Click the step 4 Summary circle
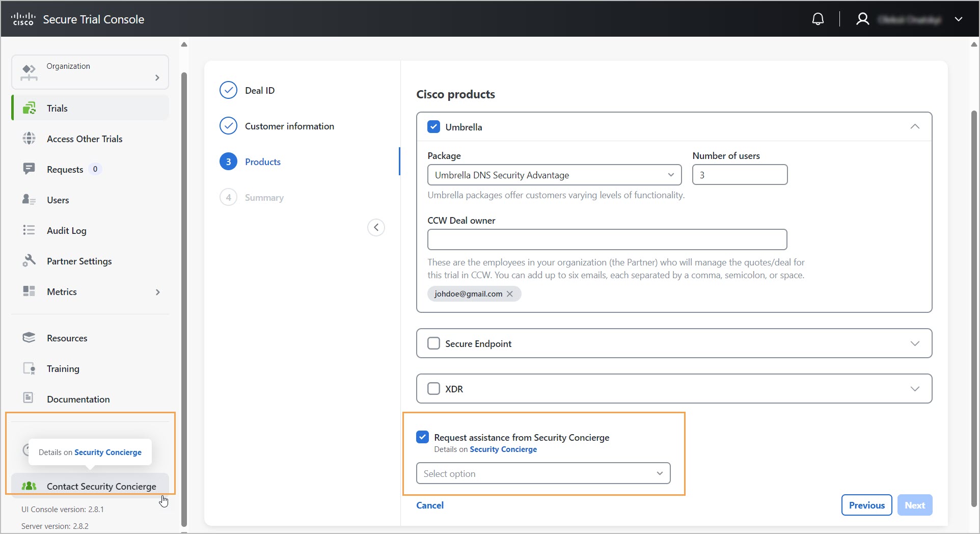 tap(228, 197)
